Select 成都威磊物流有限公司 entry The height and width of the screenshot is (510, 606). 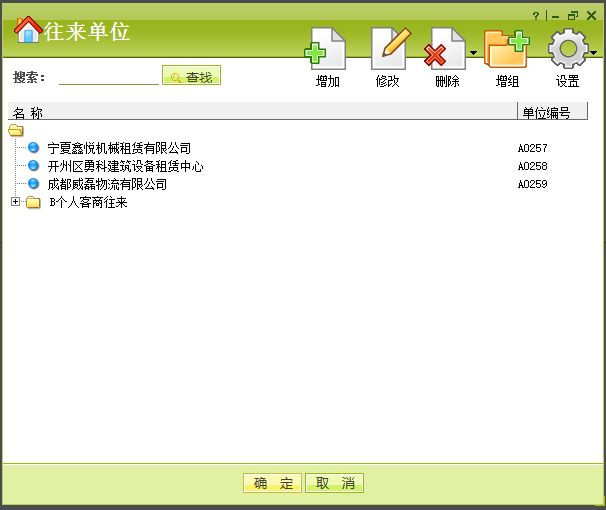(x=107, y=184)
